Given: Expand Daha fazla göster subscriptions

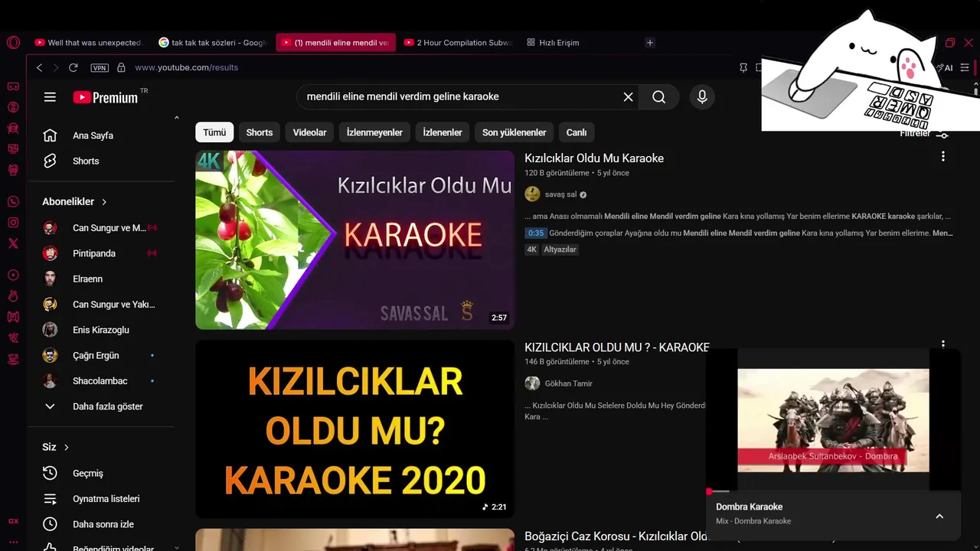Looking at the screenshot, I should [x=100, y=406].
